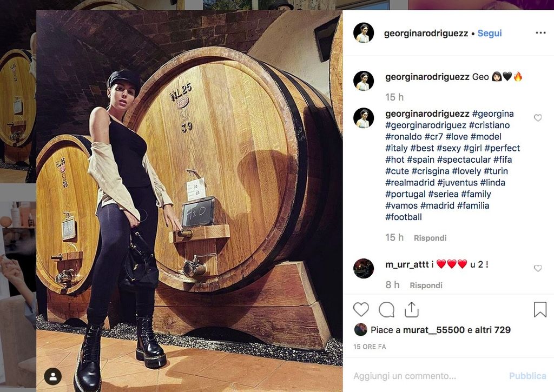The height and width of the screenshot is (392, 554).
Task: Reply to m_urr_attt's comment
Action: pos(426,285)
